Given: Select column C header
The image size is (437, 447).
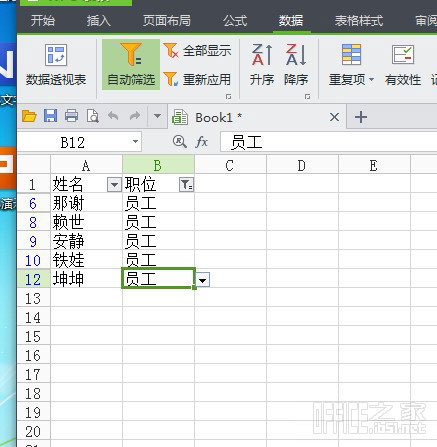Looking at the screenshot, I should 230,165.
